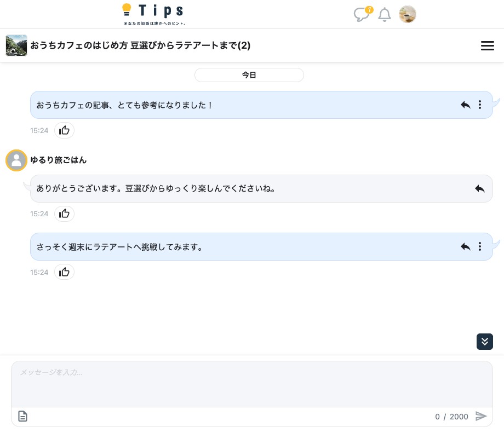Click the さっそく週末に message bubble text

tap(119, 247)
